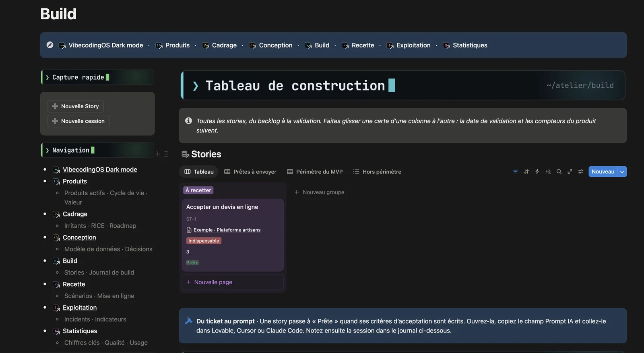644x353 pixels.
Task: Add a 'Nouveau groupe' to the board
Action: click(319, 192)
